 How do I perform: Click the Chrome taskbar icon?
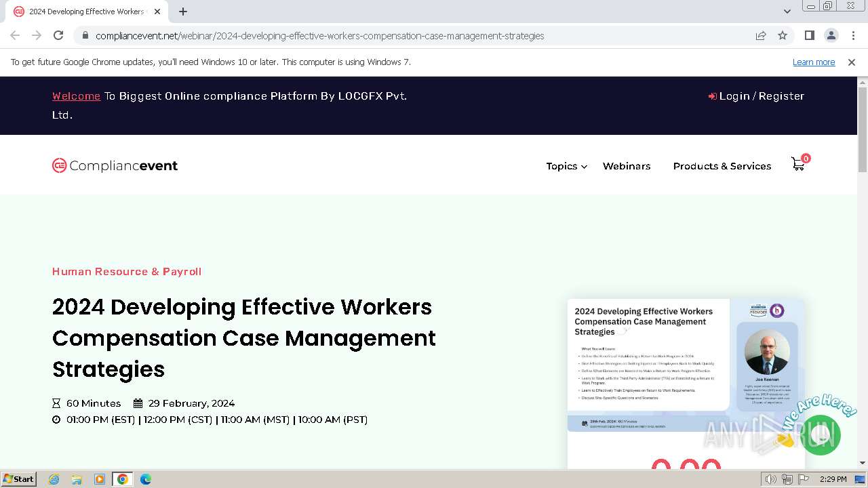click(x=123, y=479)
